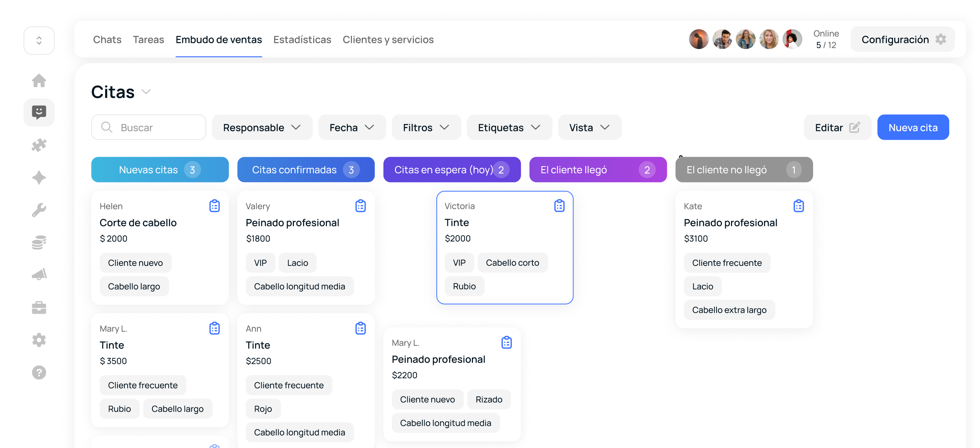Screen dimensions: 980x448
Task: Expand the Responsable dropdown
Action: [x=262, y=128]
